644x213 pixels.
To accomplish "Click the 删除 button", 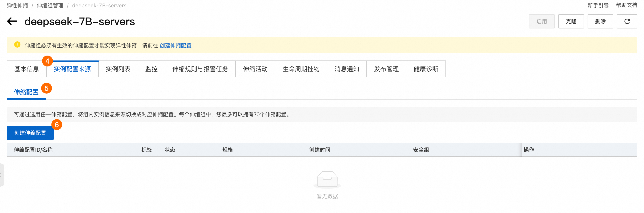I will click(x=600, y=21).
